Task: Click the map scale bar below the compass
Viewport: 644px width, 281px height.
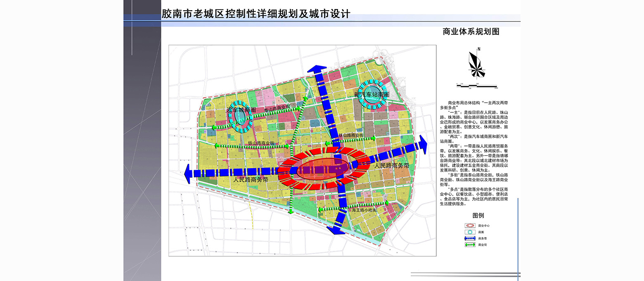Action: (478, 85)
